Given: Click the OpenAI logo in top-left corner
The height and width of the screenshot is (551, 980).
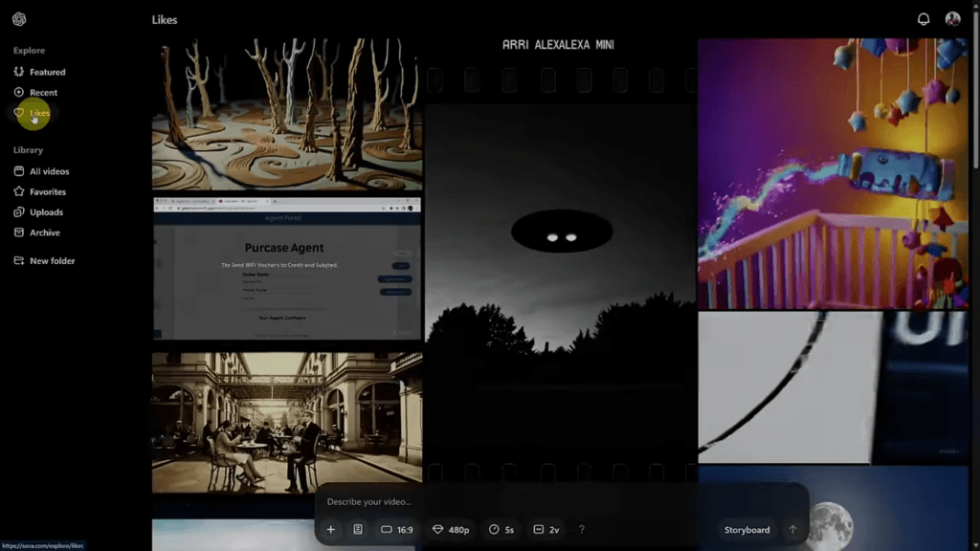Looking at the screenshot, I should tap(19, 19).
